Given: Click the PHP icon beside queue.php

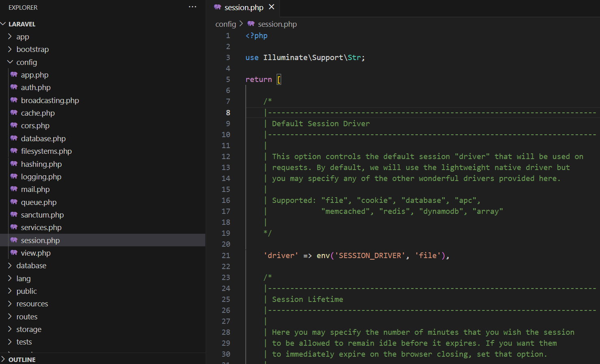Looking at the screenshot, I should pos(14,202).
